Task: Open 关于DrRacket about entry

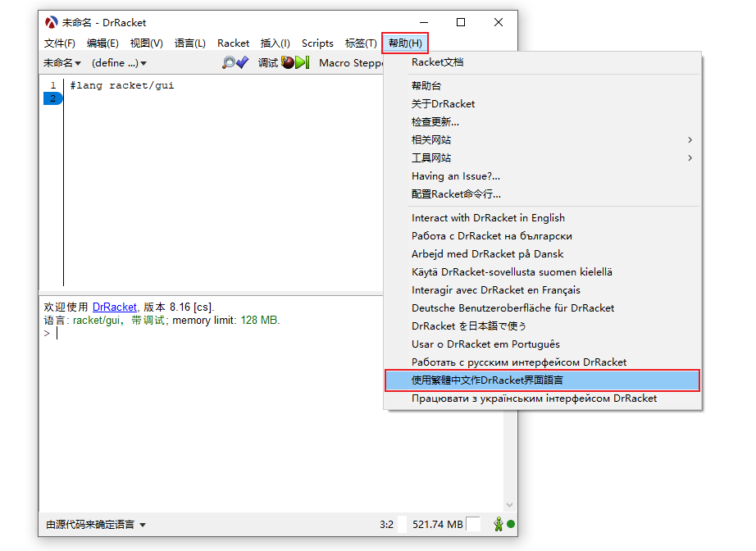Action: click(543, 103)
